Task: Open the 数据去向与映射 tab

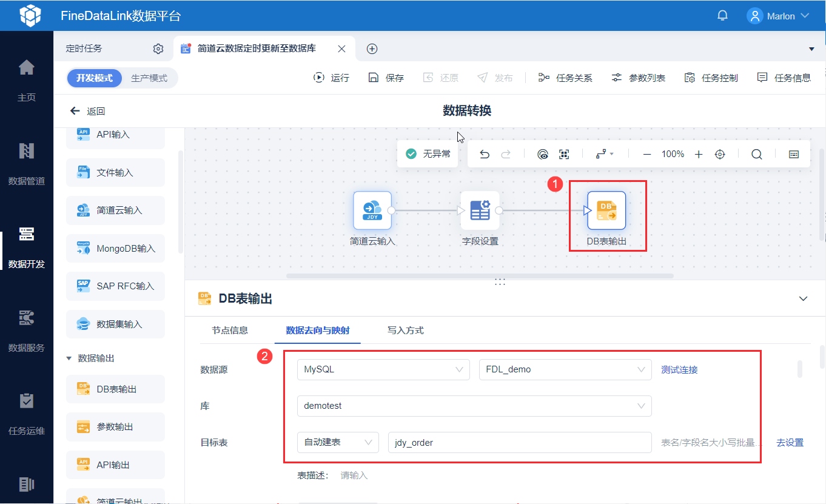Action: point(318,331)
